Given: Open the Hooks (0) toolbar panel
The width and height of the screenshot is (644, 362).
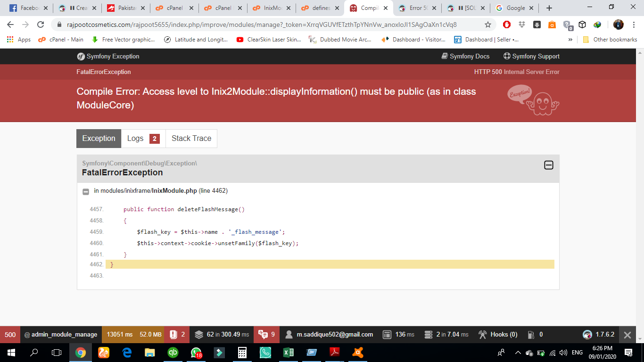Looking at the screenshot, I should pos(497,335).
